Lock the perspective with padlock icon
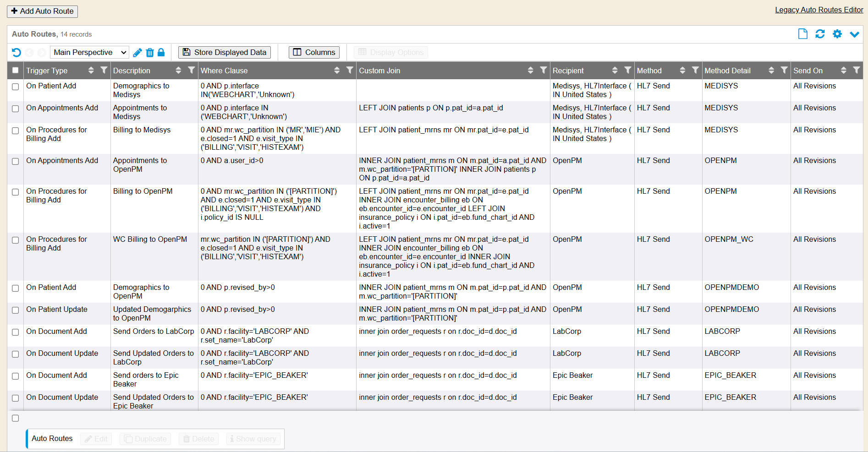The width and height of the screenshot is (868, 452). coord(161,52)
